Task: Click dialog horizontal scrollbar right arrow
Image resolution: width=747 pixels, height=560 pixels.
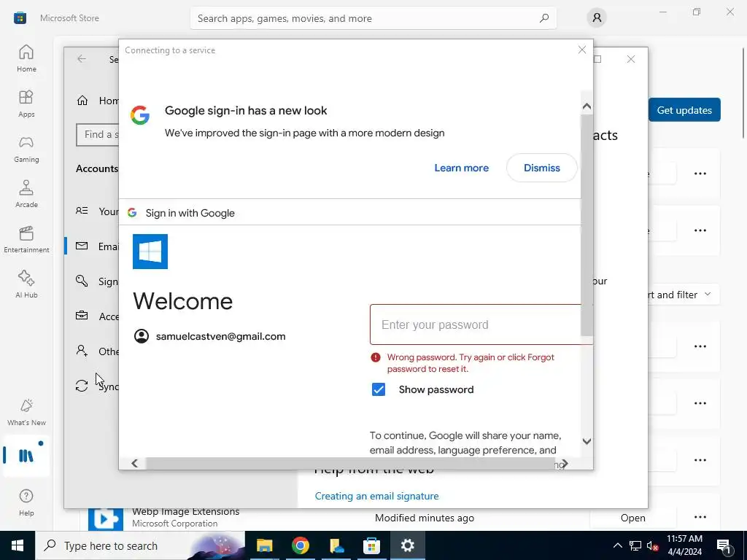Action: pos(565,463)
